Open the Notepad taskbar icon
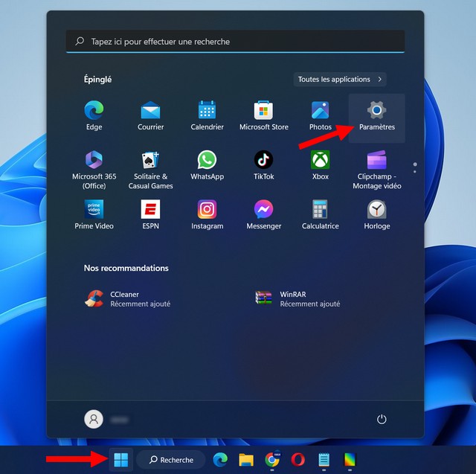The height and width of the screenshot is (474, 476). click(324, 460)
